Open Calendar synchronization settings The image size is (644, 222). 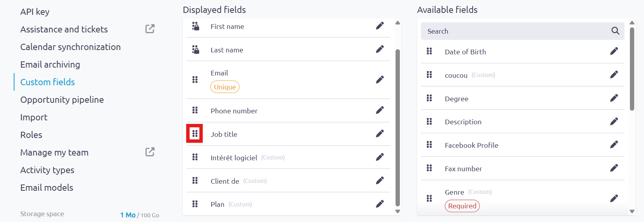[x=70, y=47]
